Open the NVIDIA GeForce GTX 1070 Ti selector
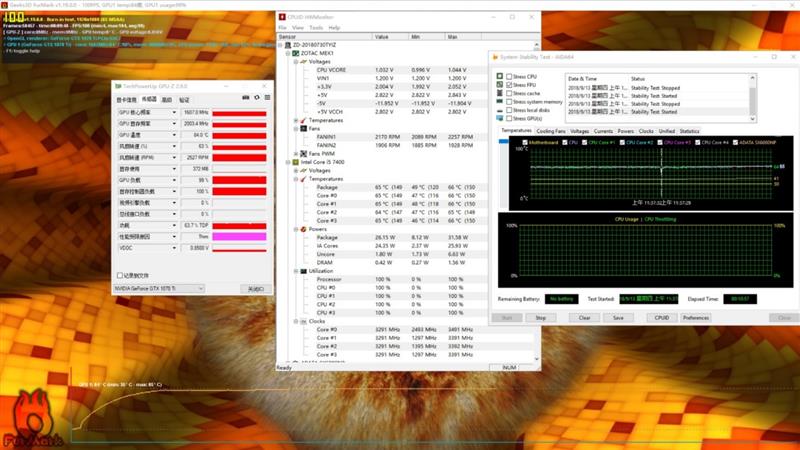 coord(159,289)
